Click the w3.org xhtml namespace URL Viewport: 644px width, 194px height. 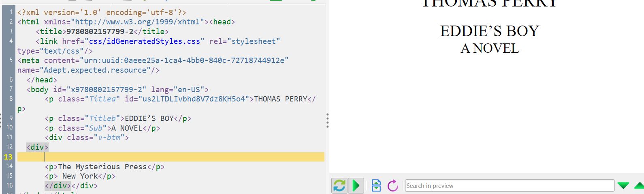[x=138, y=22]
